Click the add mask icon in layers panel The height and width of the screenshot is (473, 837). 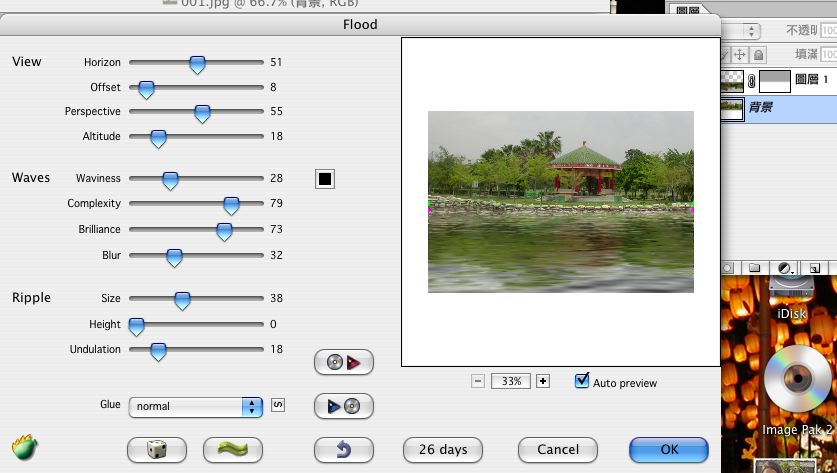point(728,267)
